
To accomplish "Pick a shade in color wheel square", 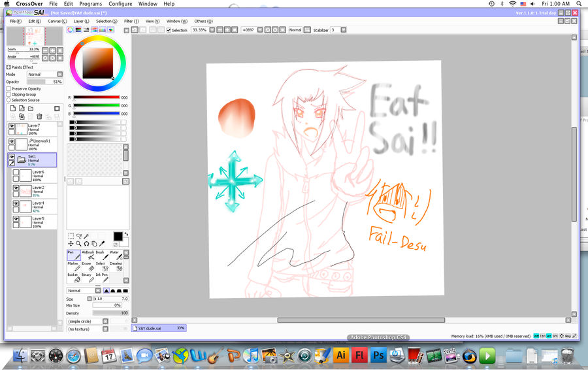I will [98, 63].
